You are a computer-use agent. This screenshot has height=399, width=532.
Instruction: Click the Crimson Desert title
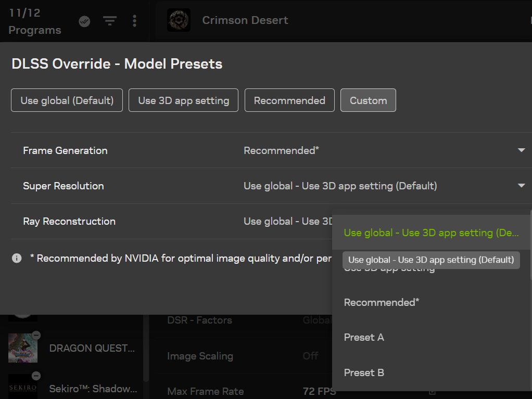[x=245, y=20]
